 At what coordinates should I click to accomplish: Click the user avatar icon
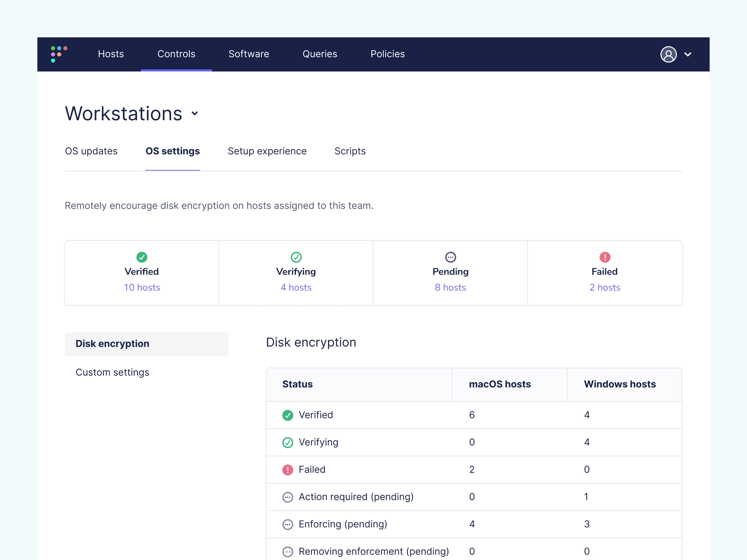pos(668,54)
